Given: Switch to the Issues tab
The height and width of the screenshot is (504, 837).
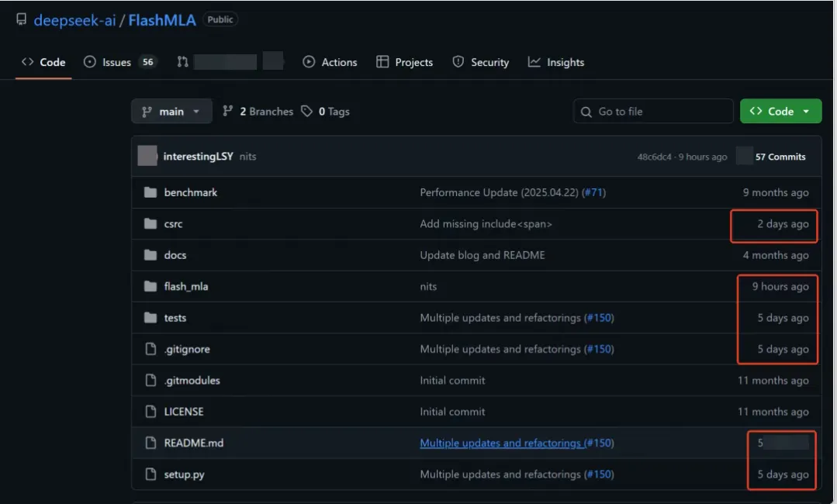Looking at the screenshot, I should pos(119,62).
